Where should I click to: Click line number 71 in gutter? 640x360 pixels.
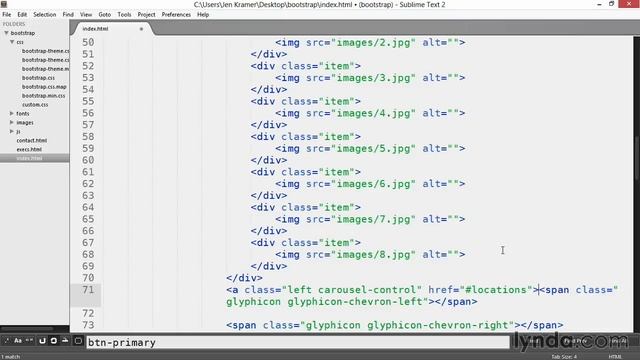click(88, 290)
